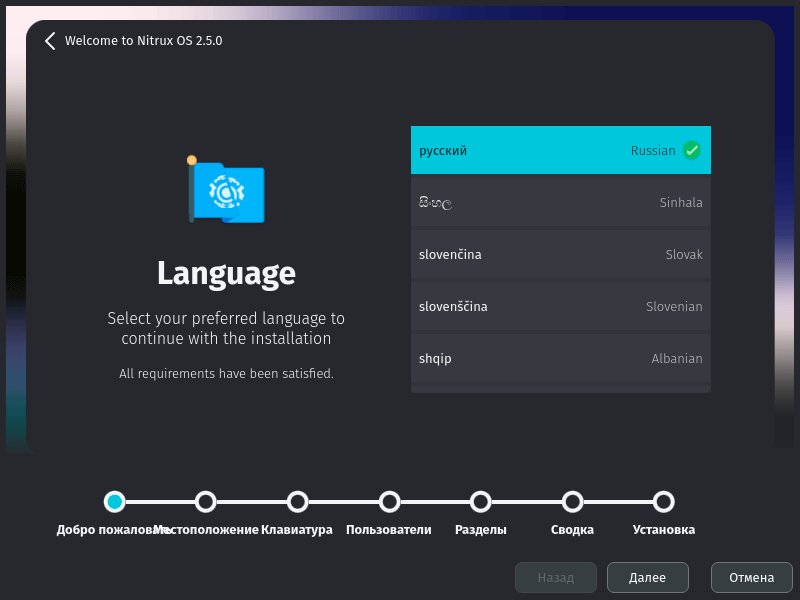Select slovenčina Slovak language
This screenshot has height=600, width=800.
point(561,255)
